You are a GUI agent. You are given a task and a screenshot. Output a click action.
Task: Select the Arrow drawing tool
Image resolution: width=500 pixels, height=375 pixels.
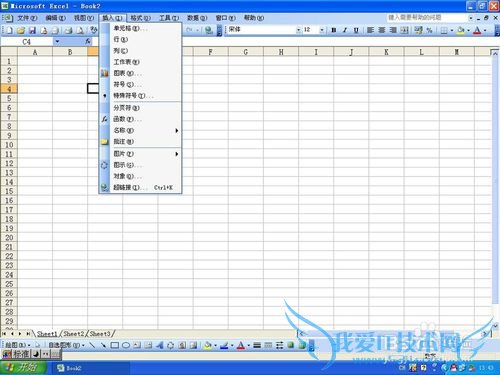pyautogui.click(x=103, y=345)
